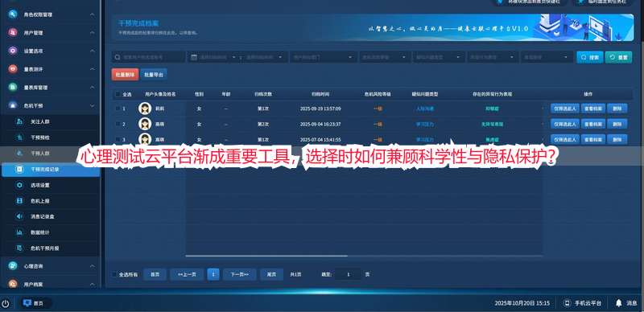Viewport: 644px width, 312px height.
Task: Click 仅筛选此人 in row 2
Action: click(565, 124)
